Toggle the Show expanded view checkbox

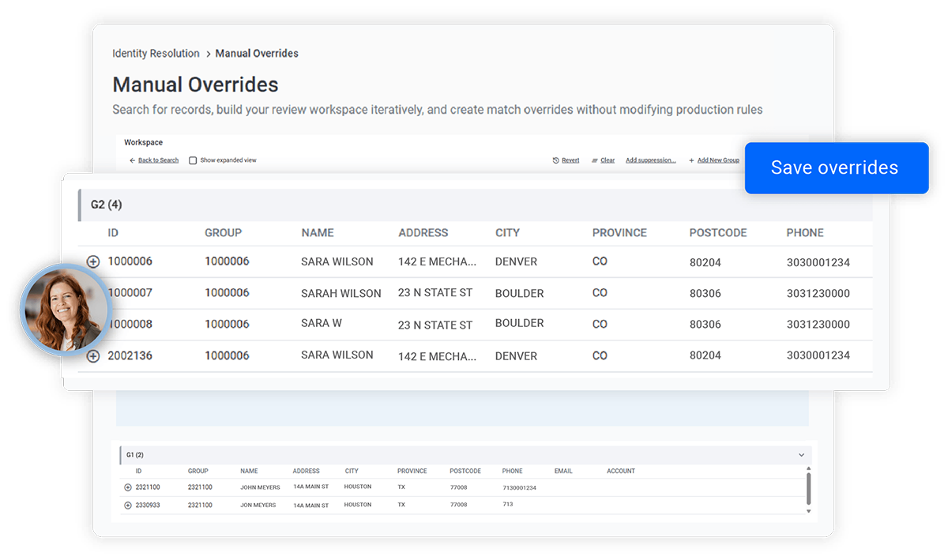click(193, 160)
